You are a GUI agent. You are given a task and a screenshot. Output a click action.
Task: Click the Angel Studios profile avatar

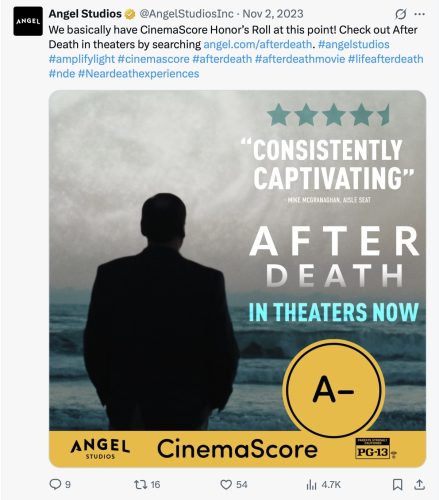click(x=28, y=21)
